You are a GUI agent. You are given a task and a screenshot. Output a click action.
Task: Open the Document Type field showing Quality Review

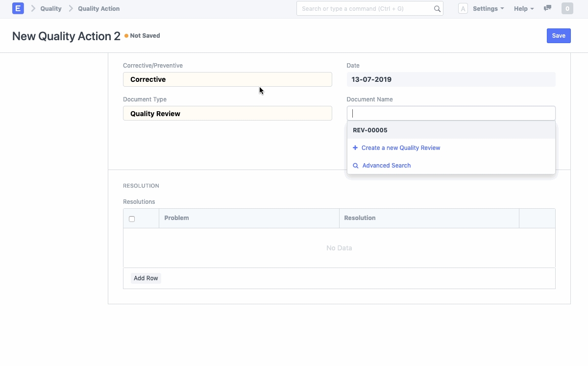(x=227, y=114)
